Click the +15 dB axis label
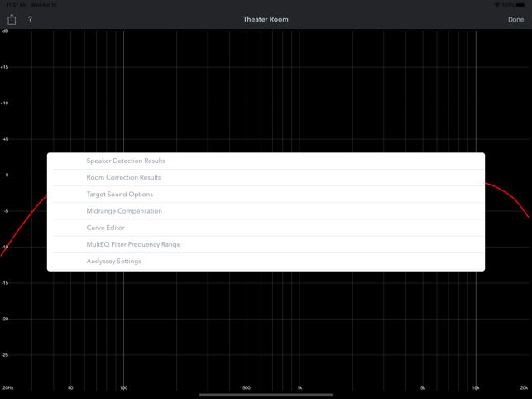Image resolution: width=532 pixels, height=399 pixels. [x=5, y=67]
